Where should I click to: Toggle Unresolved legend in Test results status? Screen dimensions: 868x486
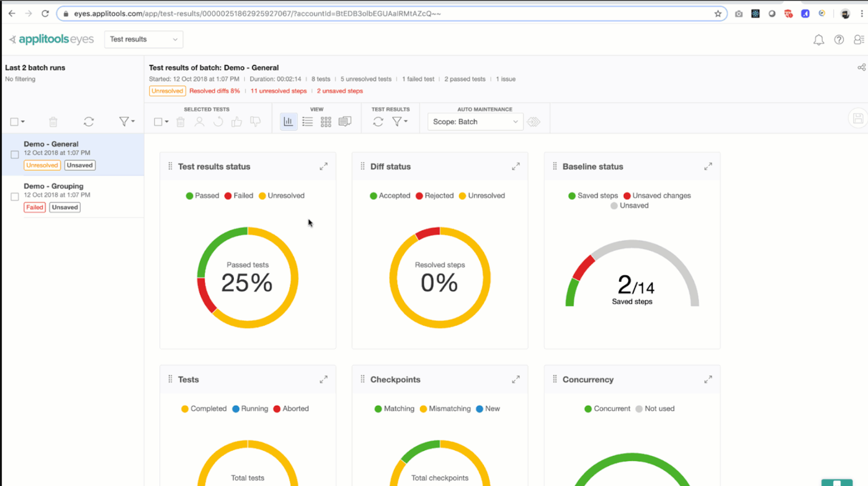282,196
